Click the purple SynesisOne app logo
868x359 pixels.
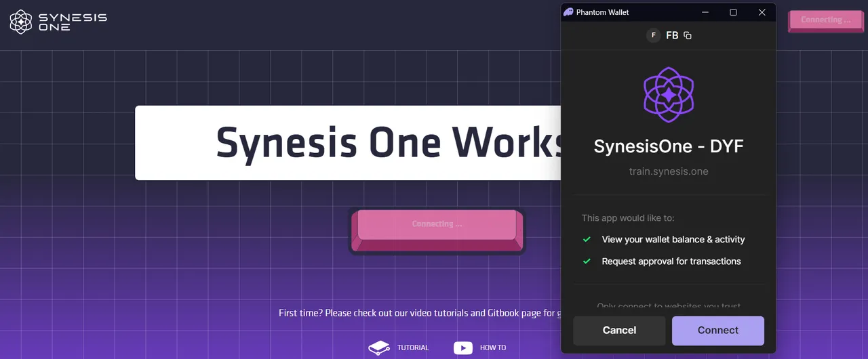(669, 95)
